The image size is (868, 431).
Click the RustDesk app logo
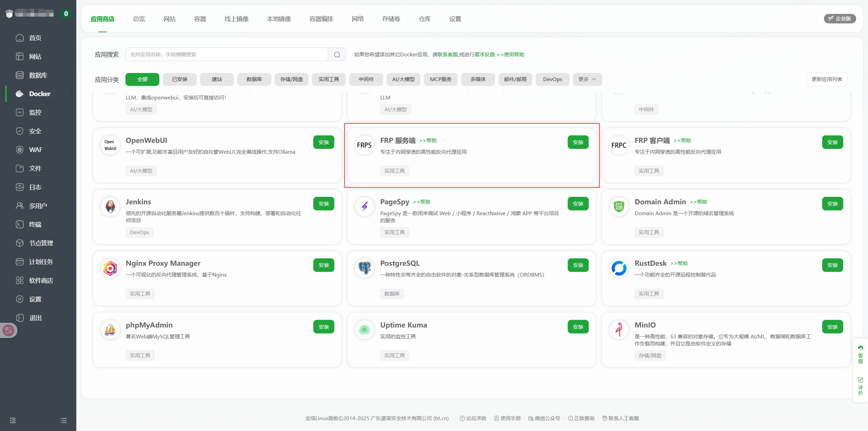click(x=619, y=268)
